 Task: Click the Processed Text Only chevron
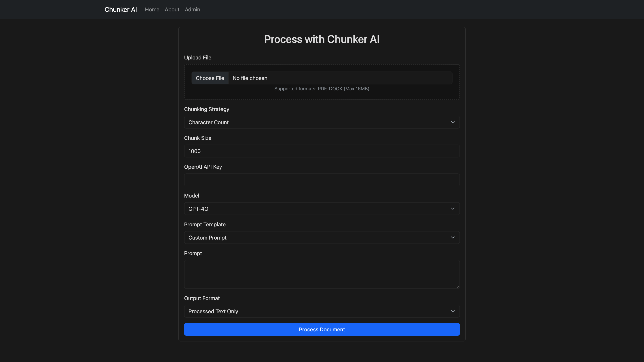(453, 311)
